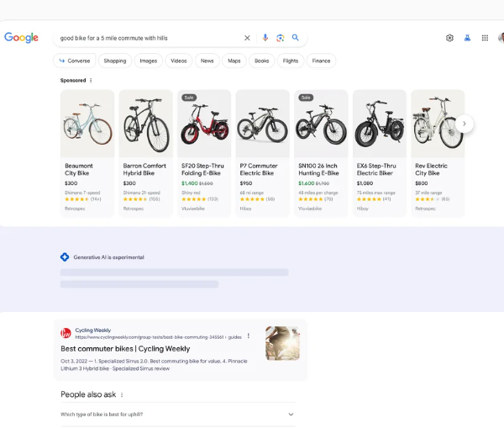Click 'Retrospec' seller under Barron bike
504x428 pixels.
[x=134, y=209]
